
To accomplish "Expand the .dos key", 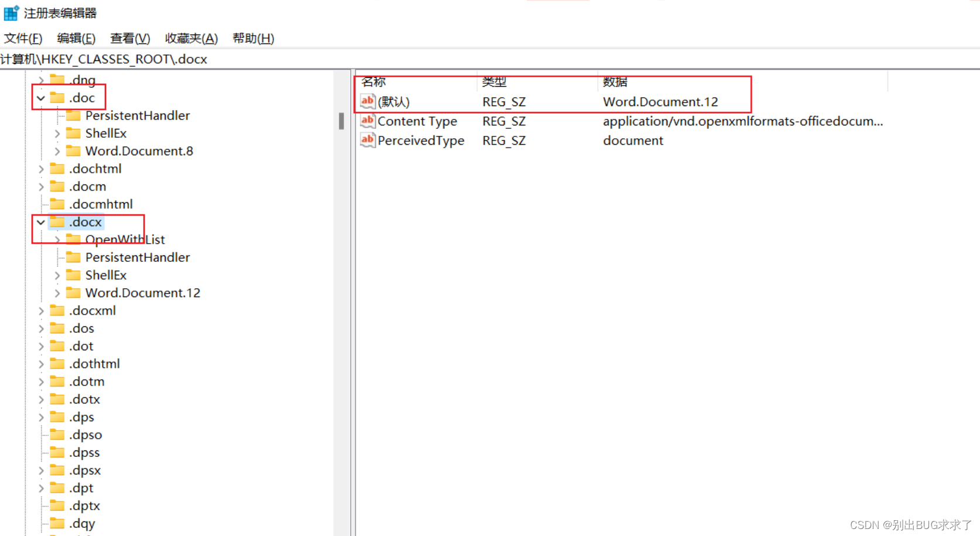I will point(41,329).
